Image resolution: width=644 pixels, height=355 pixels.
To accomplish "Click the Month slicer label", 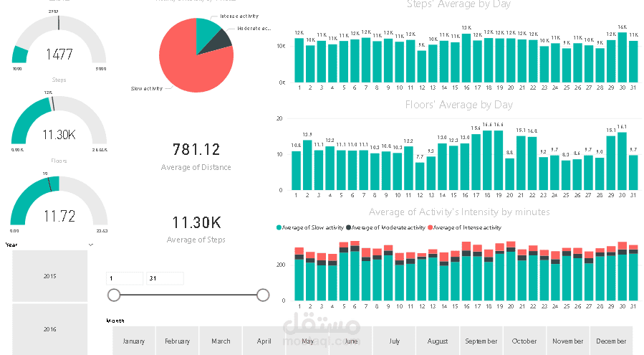I will pos(115,321).
